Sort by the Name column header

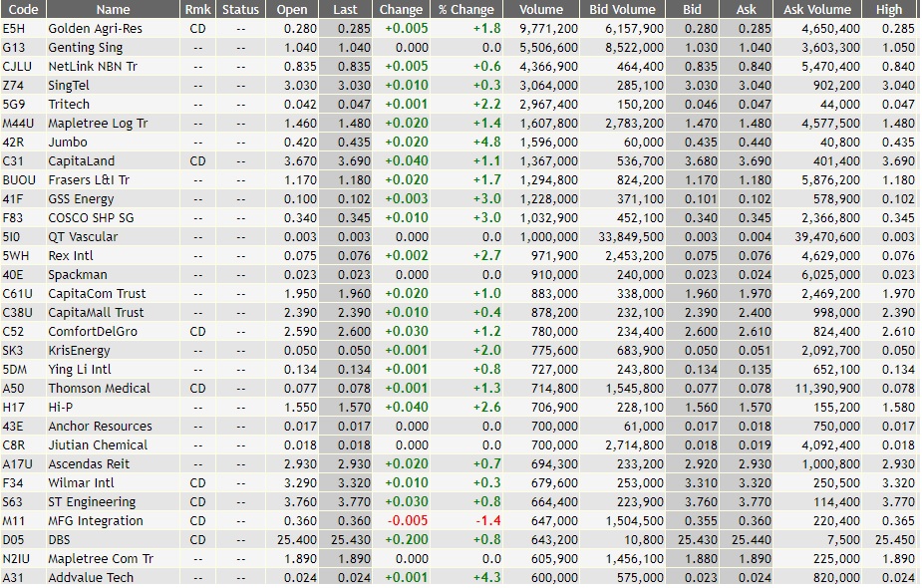[113, 9]
